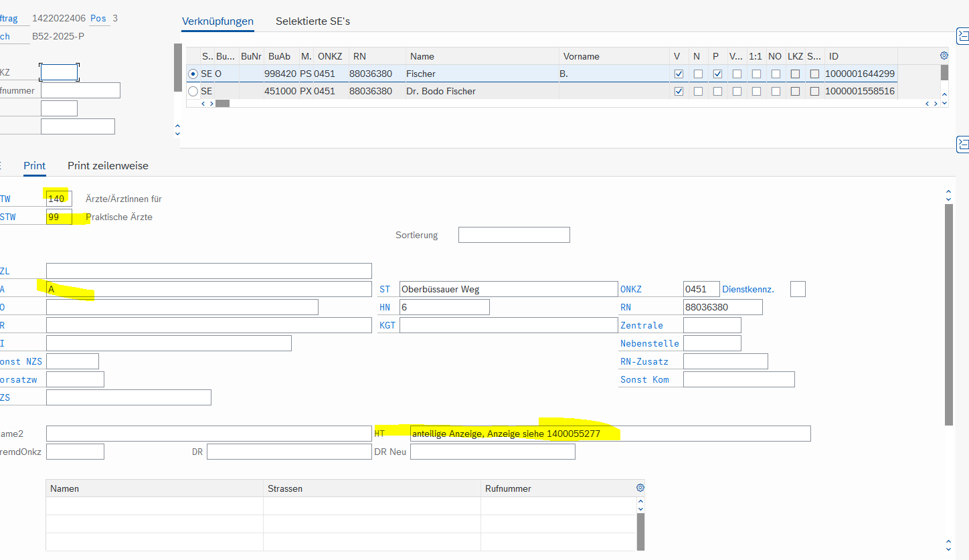Open settings gear of Namen/Strassen table
This screenshot has height=560, width=969.
(x=640, y=488)
